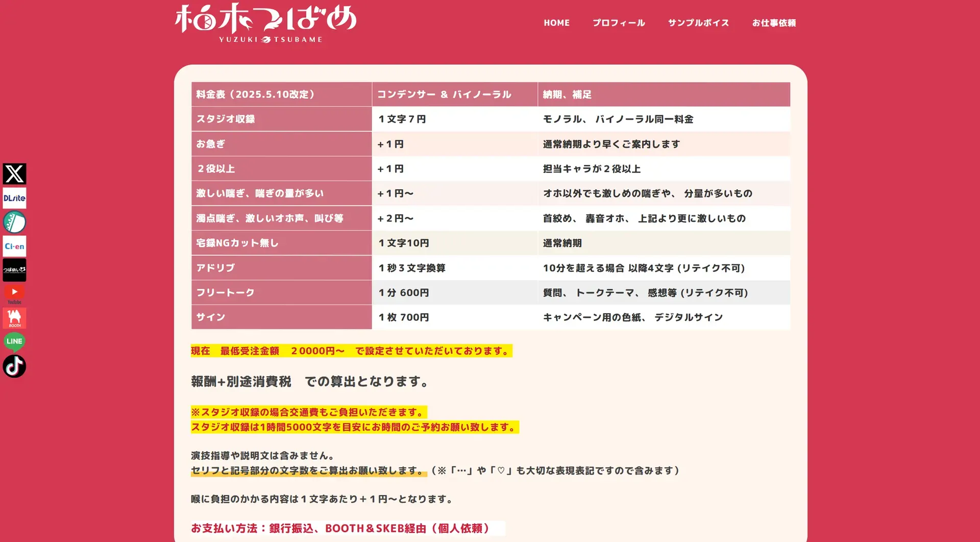Image resolution: width=980 pixels, height=542 pixels.
Task: Open サンプルボイス navigation item
Action: (698, 23)
